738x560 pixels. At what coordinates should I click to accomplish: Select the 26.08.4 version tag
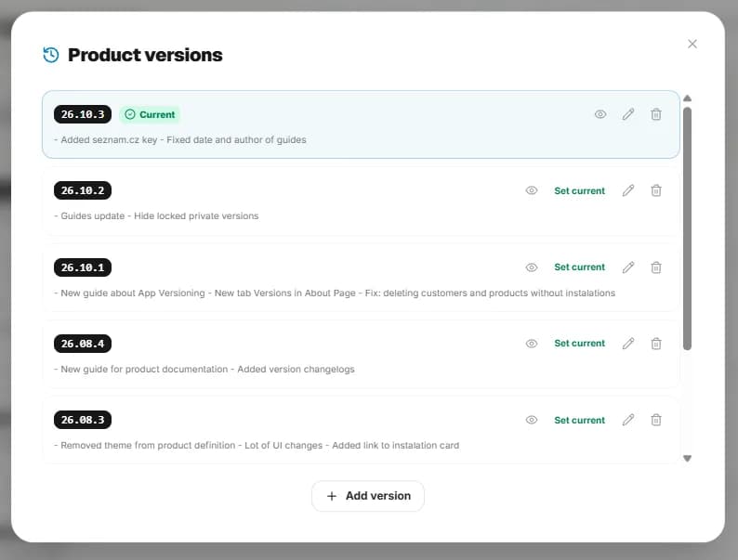point(83,344)
